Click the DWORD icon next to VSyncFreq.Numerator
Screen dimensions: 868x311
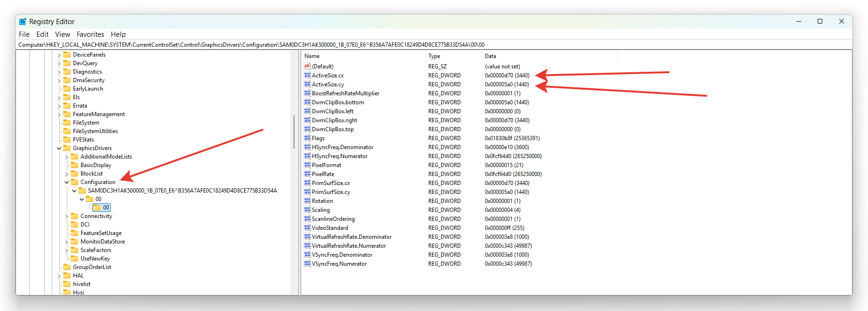point(307,264)
